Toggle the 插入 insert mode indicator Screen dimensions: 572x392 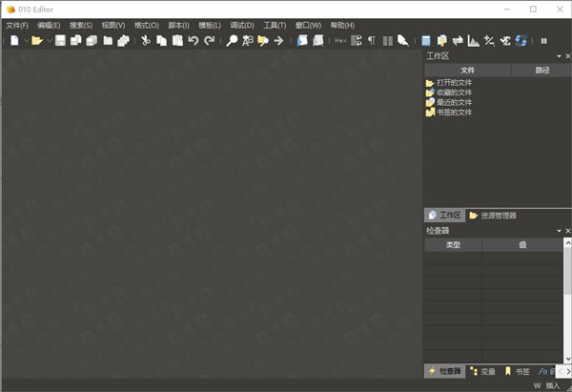click(552, 385)
